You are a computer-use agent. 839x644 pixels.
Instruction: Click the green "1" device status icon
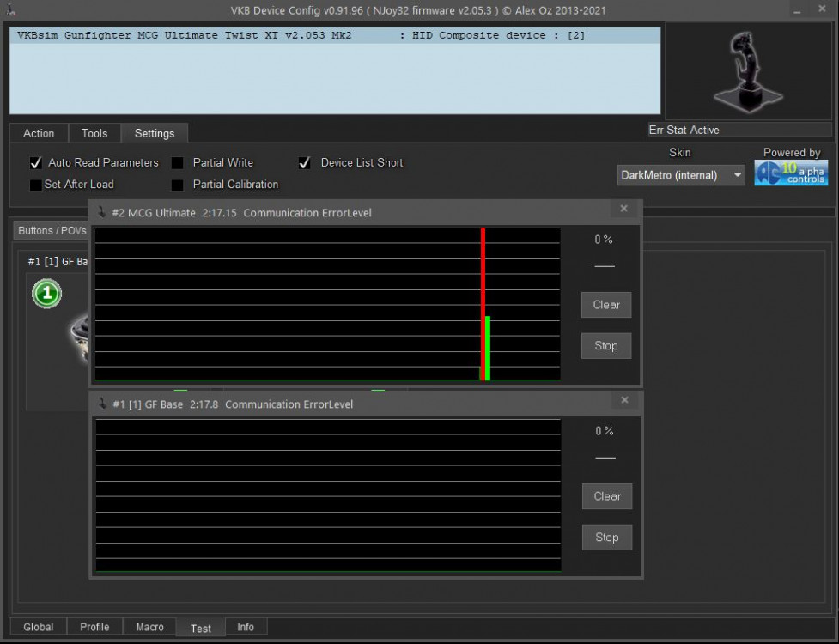point(46,293)
